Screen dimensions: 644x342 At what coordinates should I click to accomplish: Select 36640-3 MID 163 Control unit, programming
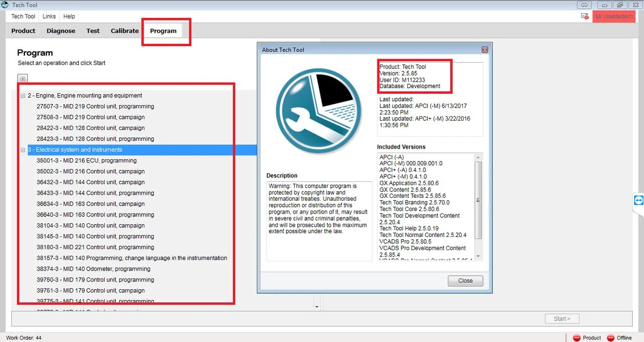pyautogui.click(x=95, y=215)
